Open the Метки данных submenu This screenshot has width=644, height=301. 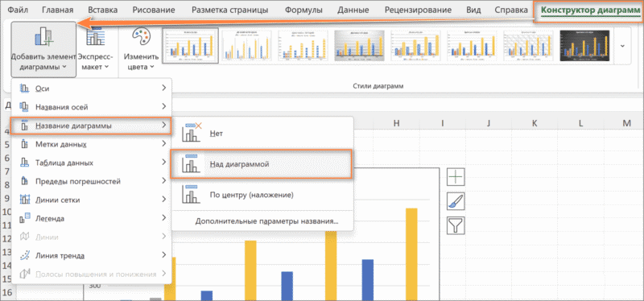(x=92, y=144)
